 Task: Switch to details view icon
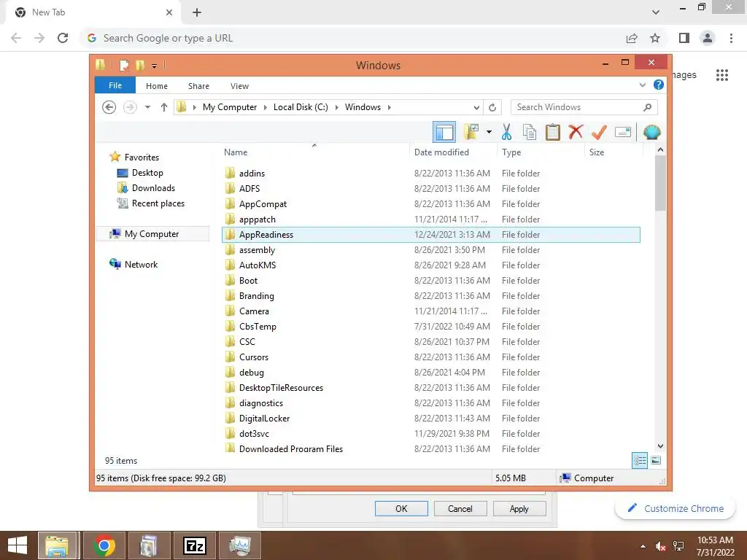pos(639,461)
